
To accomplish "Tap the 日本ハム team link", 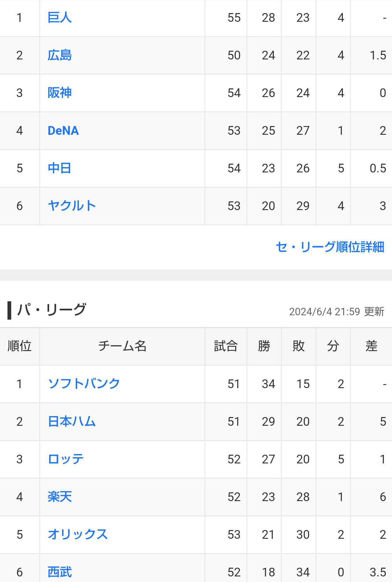I will coord(72,421).
